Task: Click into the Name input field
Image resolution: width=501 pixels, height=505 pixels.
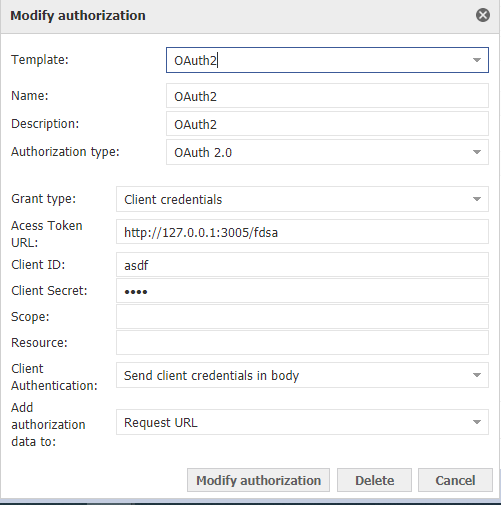Action: (327, 96)
